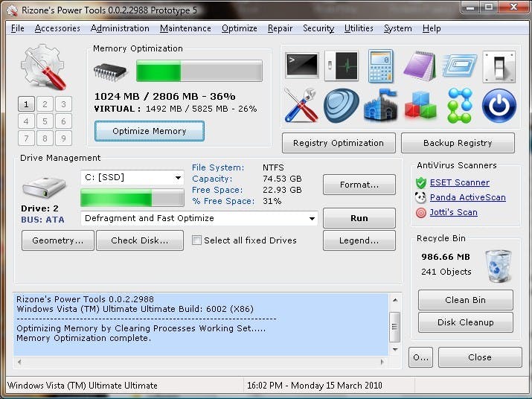Open the command prompt icon

point(301,65)
